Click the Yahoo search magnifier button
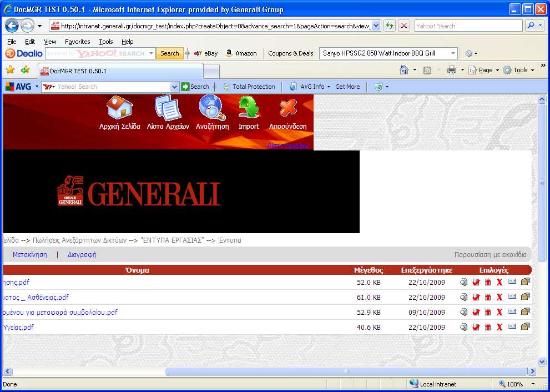This screenshot has height=392, width=550. (x=531, y=26)
